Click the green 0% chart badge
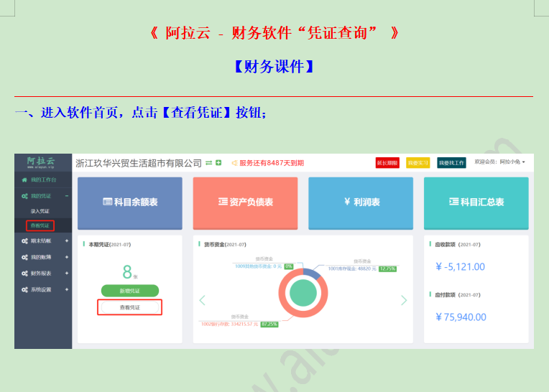This screenshot has height=392, width=549. (288, 266)
